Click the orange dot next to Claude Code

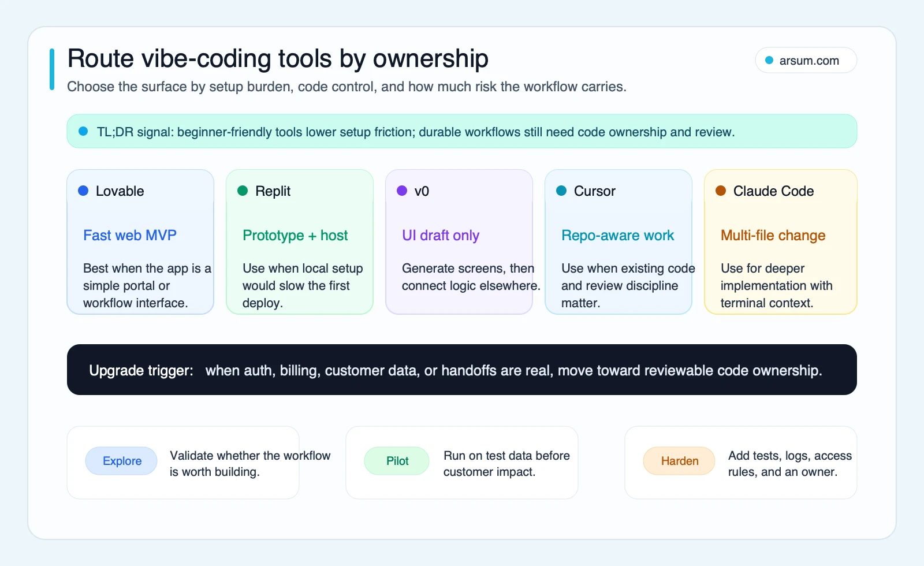point(721,191)
